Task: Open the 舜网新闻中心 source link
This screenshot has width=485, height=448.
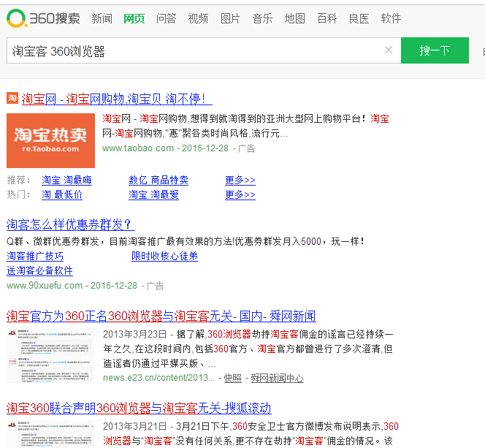Action: [277, 378]
